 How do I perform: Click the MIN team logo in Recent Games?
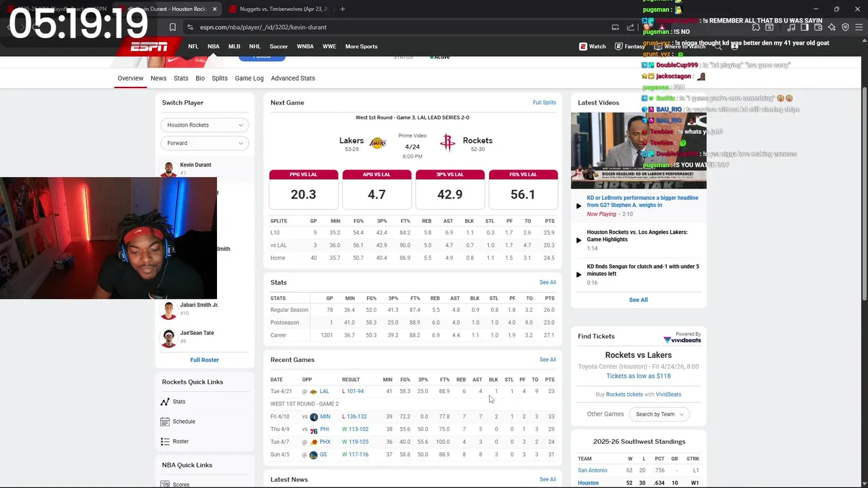pos(313,417)
